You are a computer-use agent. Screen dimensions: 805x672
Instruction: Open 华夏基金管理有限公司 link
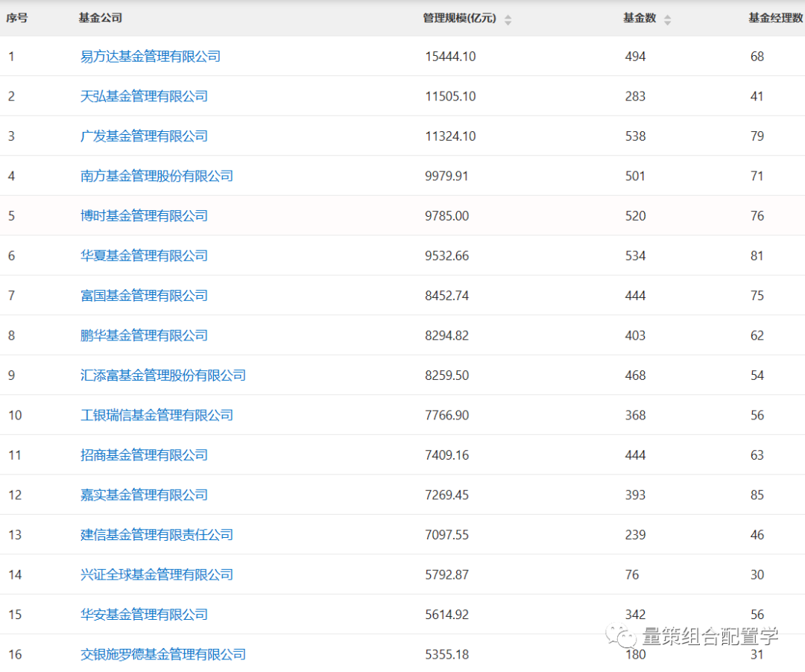(144, 256)
